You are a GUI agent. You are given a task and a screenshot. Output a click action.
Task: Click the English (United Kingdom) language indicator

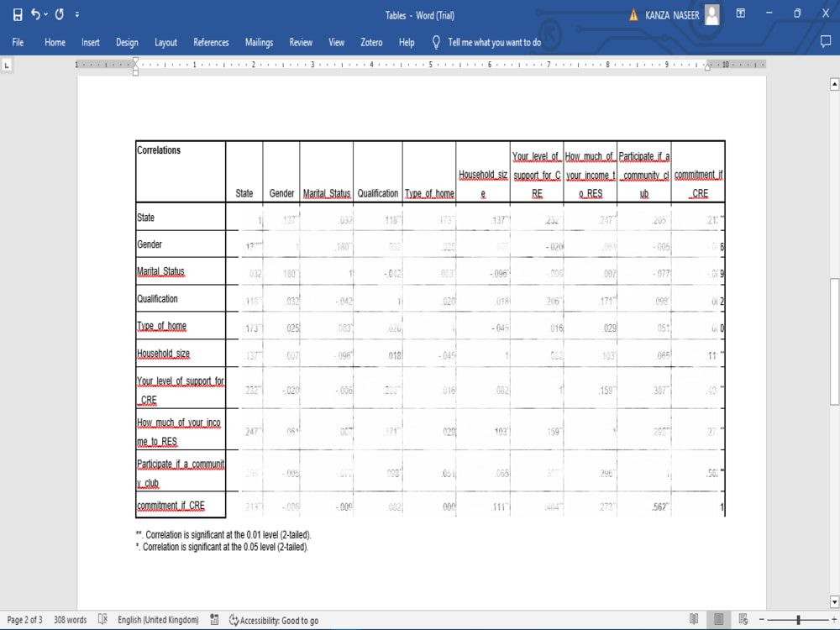tap(158, 620)
